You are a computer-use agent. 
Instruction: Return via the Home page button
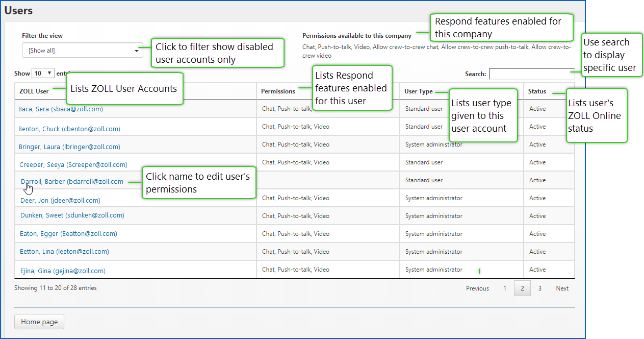coord(39,322)
